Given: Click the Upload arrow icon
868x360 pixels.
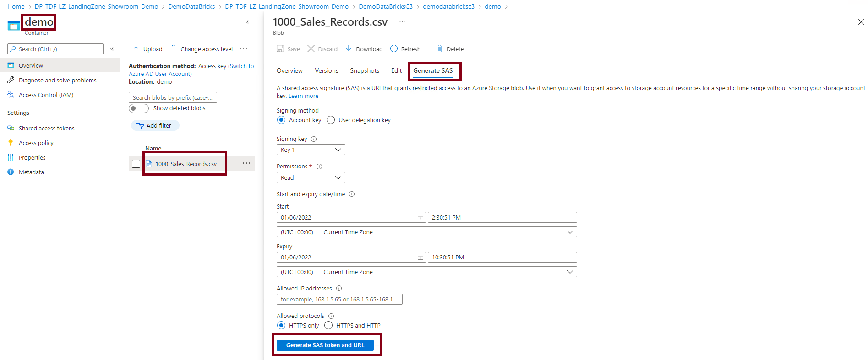Looking at the screenshot, I should [136, 48].
